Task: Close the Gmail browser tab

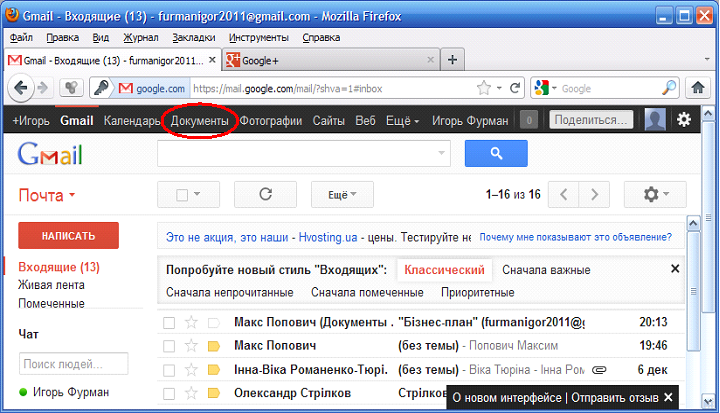Action: [212, 60]
